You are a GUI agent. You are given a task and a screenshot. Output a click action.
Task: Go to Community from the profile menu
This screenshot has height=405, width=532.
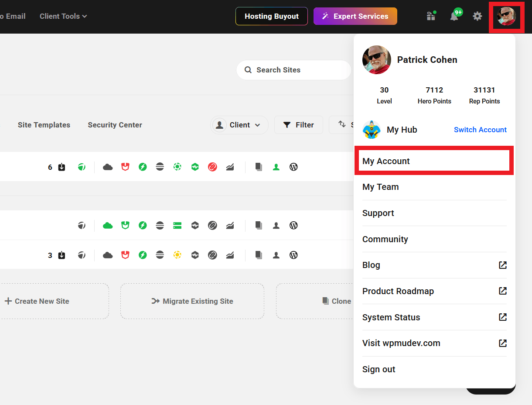point(434,239)
